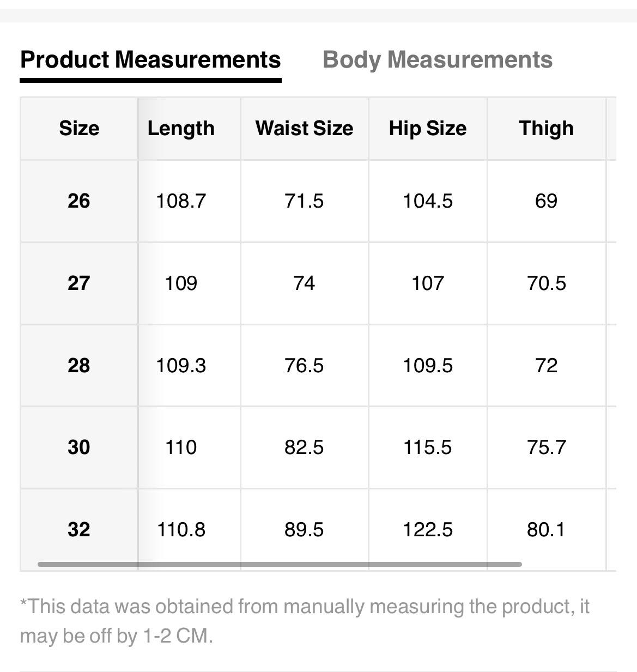The height and width of the screenshot is (672, 637).
Task: Click the 89.5 waist size cell
Action: coord(304,529)
